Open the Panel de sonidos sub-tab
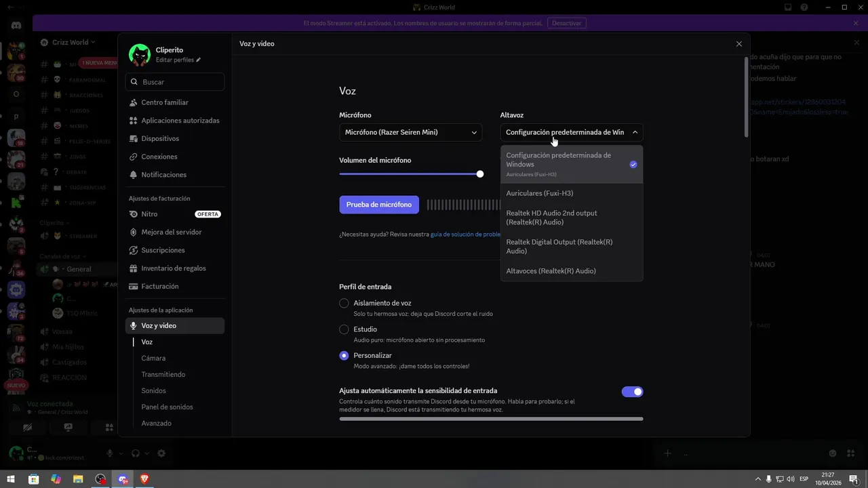This screenshot has width=868, height=488. coord(167,407)
